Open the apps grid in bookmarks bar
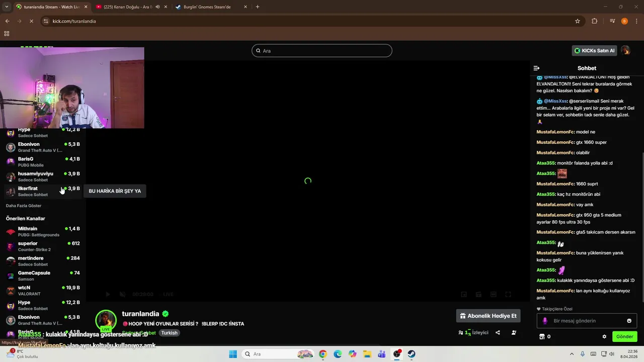This screenshot has height=362, width=644. pos(7,34)
